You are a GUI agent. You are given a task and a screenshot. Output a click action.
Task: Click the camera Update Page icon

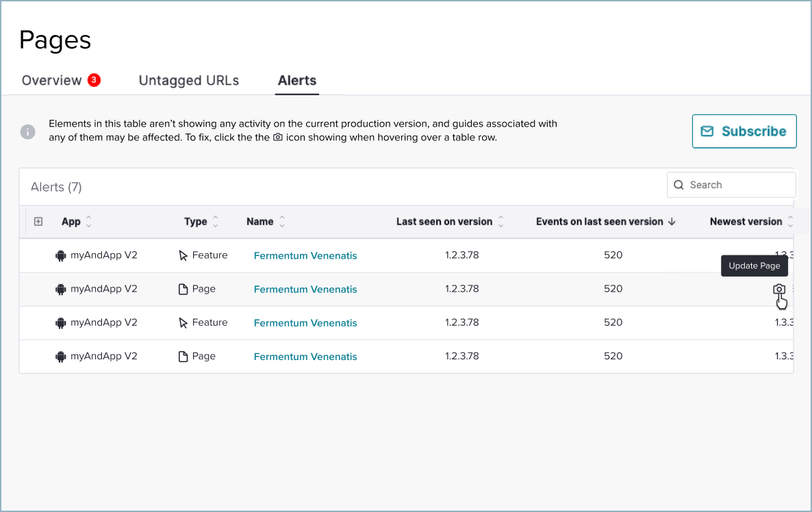[x=779, y=289]
